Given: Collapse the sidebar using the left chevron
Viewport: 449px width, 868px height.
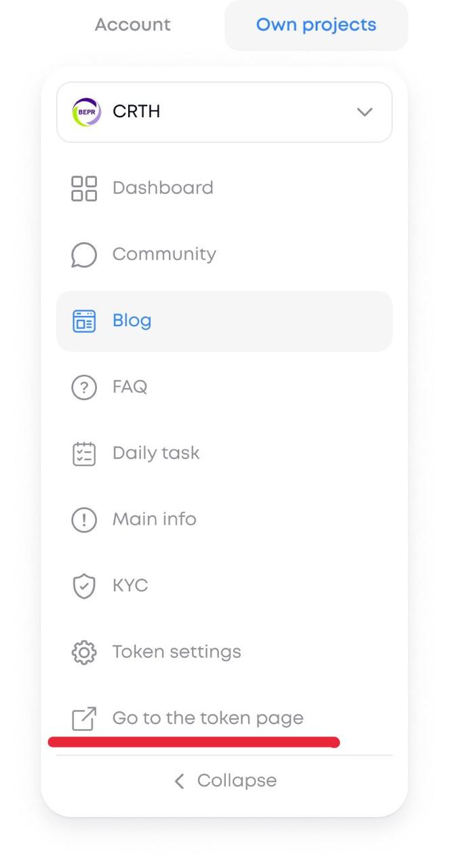Looking at the screenshot, I should pos(179,781).
